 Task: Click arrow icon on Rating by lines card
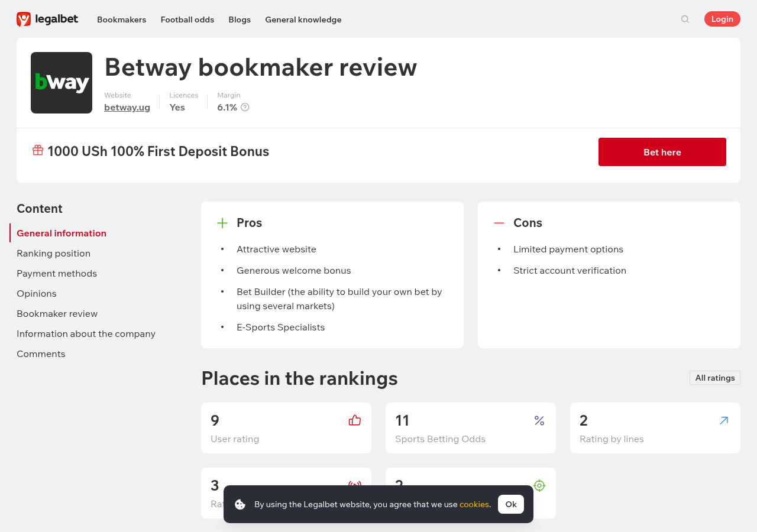click(x=724, y=420)
